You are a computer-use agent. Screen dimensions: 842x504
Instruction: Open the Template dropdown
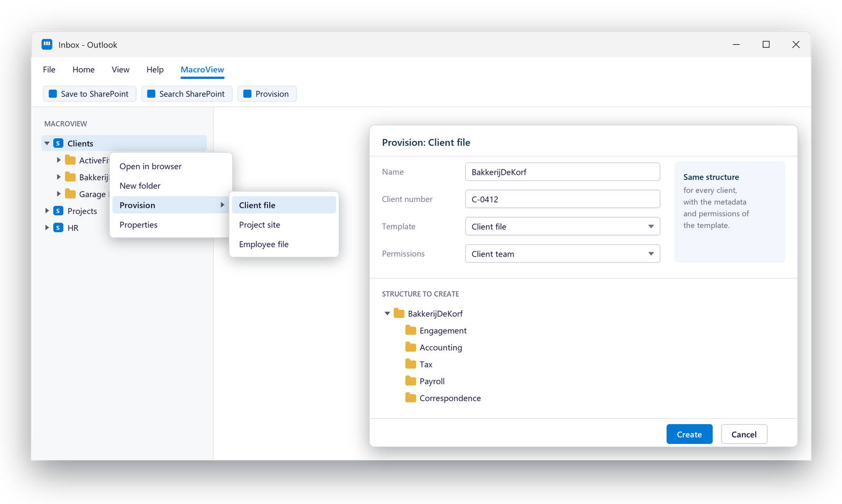[563, 226]
